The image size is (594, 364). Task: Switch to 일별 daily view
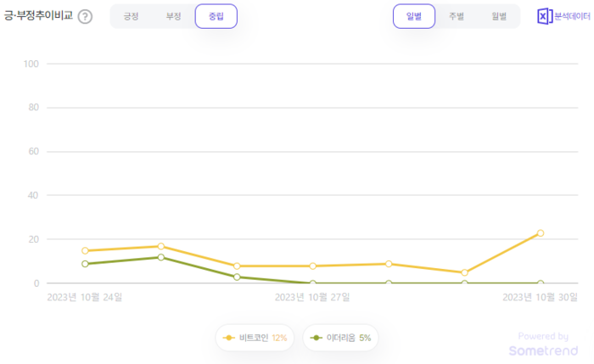(x=413, y=16)
